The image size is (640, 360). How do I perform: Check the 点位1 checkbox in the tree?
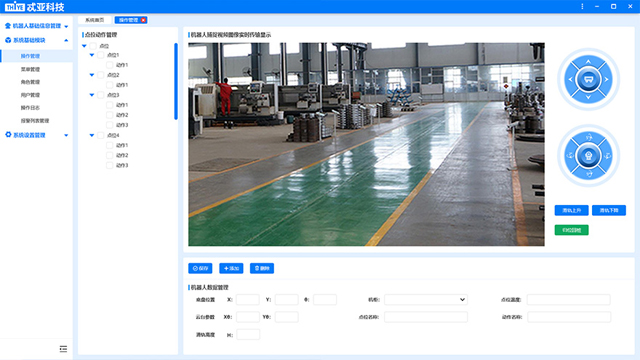pos(100,55)
